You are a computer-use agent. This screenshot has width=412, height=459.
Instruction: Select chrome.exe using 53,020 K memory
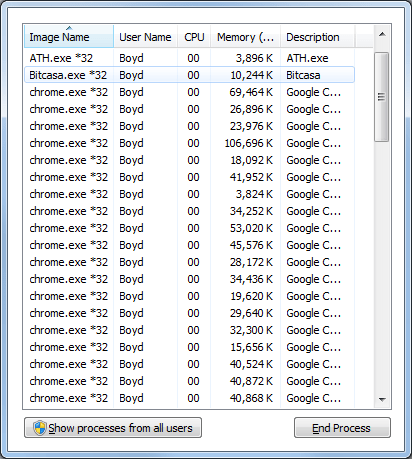(x=189, y=228)
